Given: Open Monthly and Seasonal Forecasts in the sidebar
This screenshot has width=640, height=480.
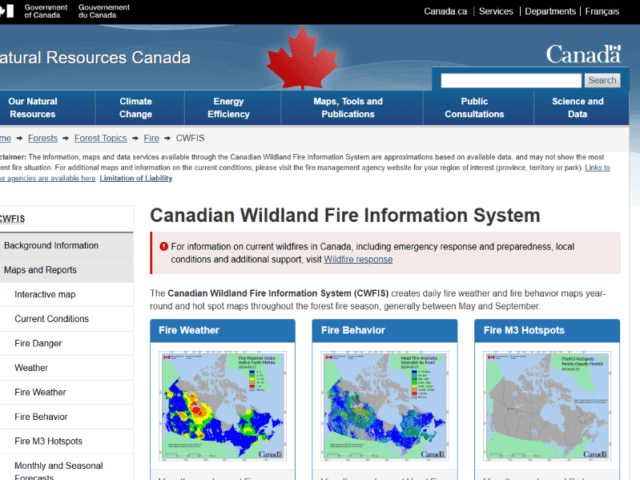Looking at the screenshot, I should 67,468.
